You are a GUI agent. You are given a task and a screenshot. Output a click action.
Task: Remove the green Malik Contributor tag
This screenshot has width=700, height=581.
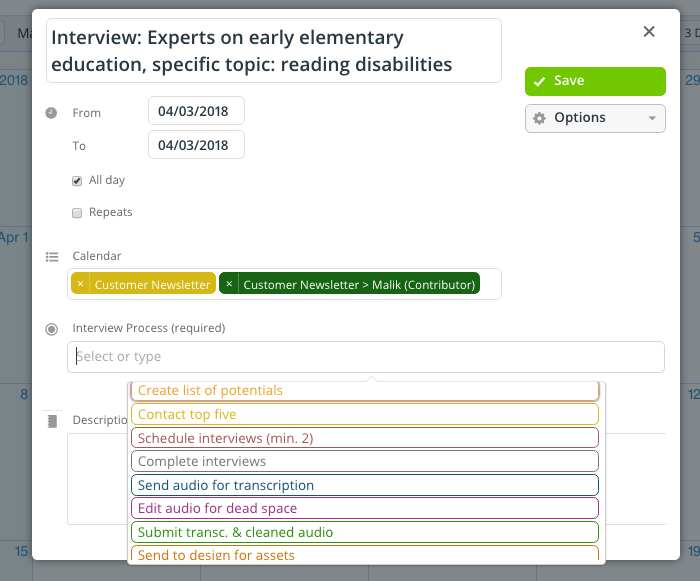coord(229,285)
